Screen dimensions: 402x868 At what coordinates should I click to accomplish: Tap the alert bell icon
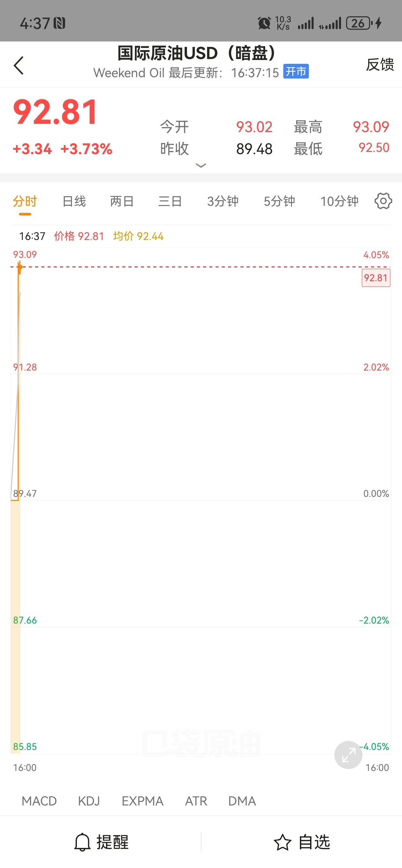82,842
